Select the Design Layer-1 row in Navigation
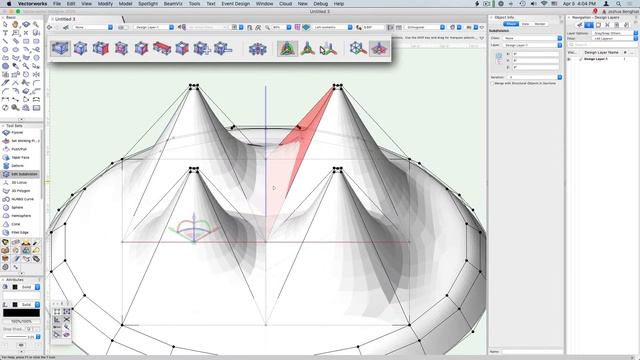Image resolution: width=640 pixels, height=360 pixels. pyautogui.click(x=602, y=59)
